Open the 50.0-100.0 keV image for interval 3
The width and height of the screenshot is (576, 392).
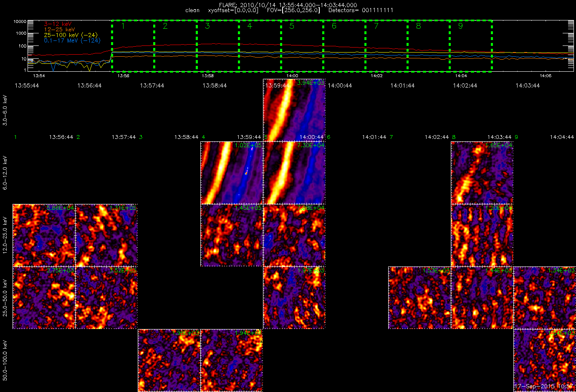tap(169, 360)
